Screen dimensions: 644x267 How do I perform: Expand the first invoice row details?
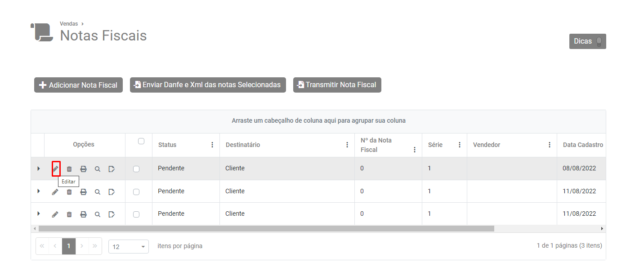pyautogui.click(x=38, y=169)
